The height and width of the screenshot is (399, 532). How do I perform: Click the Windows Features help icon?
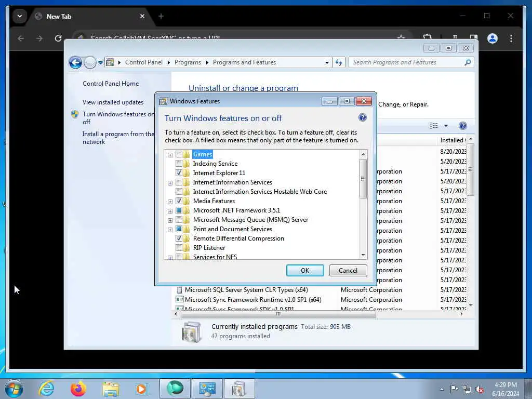tap(362, 118)
